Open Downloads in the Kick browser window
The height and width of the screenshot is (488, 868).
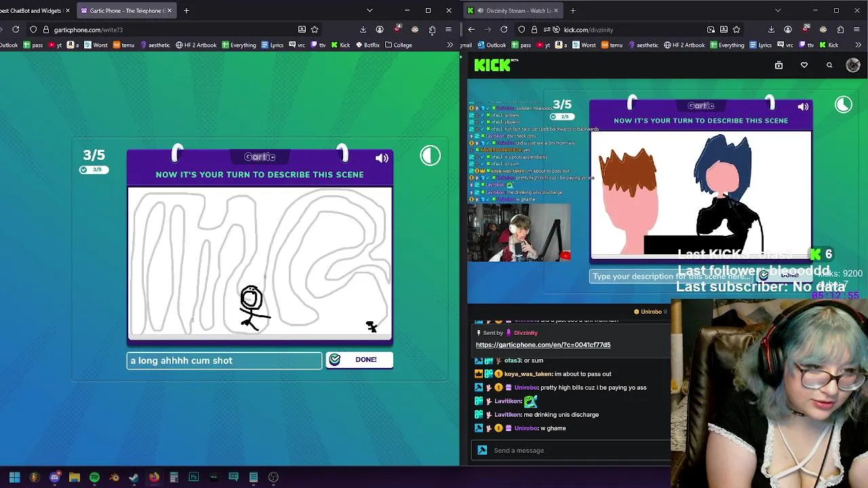pyautogui.click(x=771, y=30)
